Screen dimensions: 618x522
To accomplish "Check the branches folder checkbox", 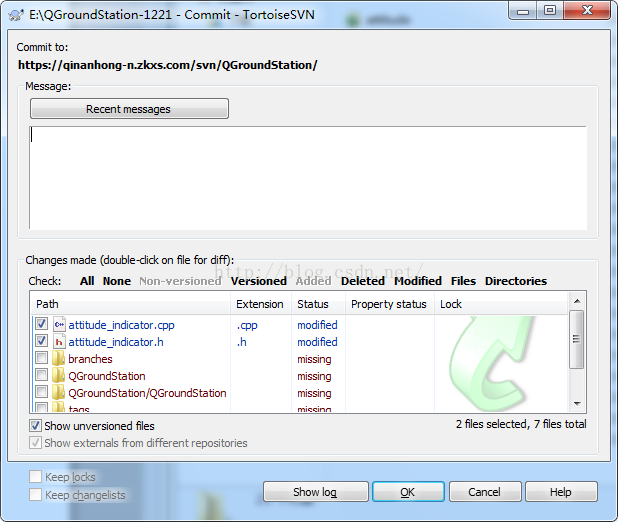I will click(x=41, y=358).
